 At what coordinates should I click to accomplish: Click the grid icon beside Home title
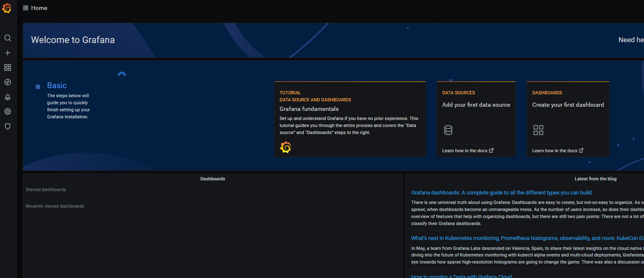point(26,8)
